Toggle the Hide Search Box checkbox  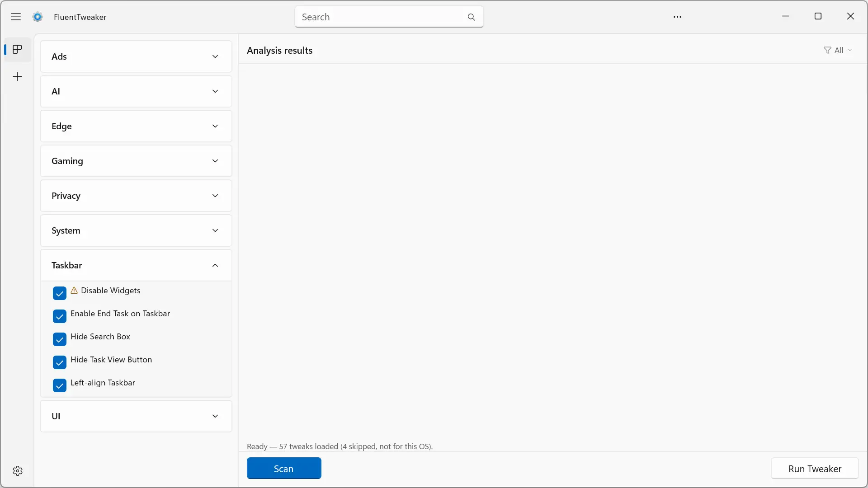[x=60, y=339]
